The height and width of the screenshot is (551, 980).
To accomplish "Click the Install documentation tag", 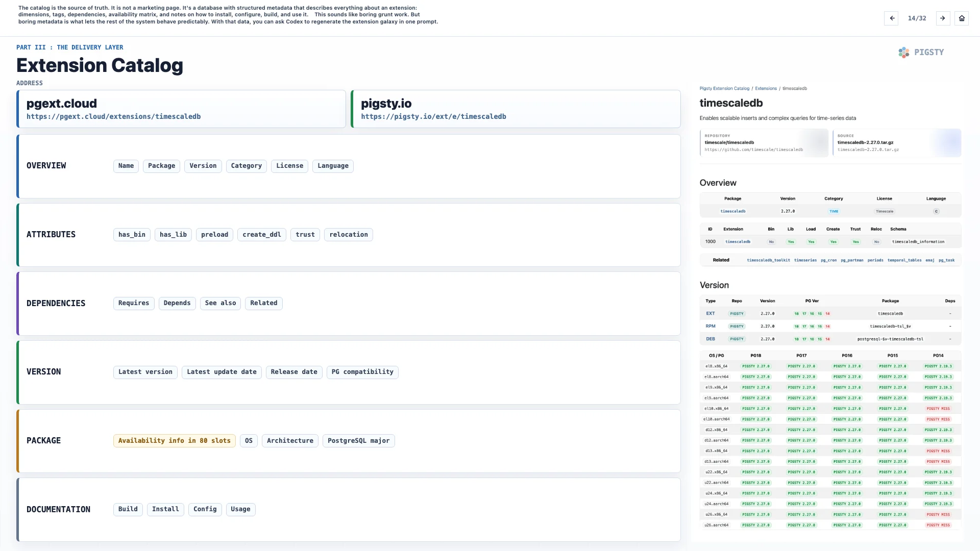I will (x=165, y=509).
